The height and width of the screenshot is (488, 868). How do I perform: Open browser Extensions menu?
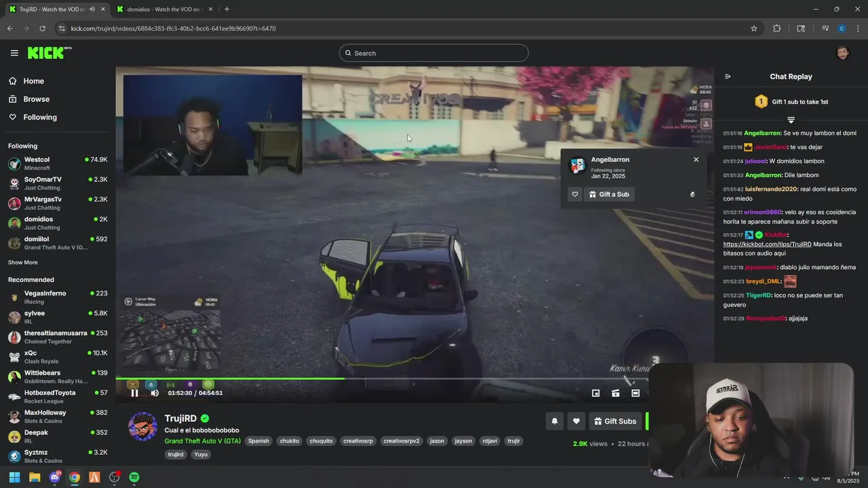[777, 28]
